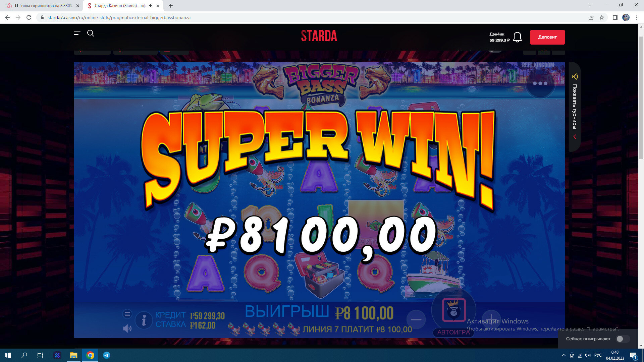Screen dimensions: 644x362
Task: Open new browser tab
Action: click(171, 6)
